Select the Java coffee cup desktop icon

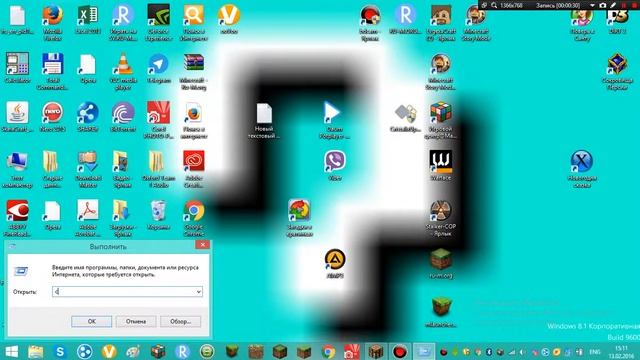pos(17,113)
